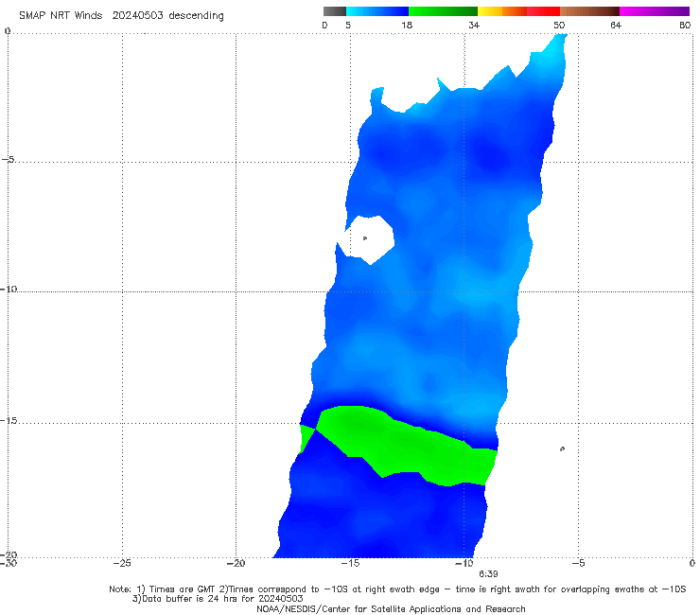Click the '3)Data buffer is 24 hrs' note
The height and width of the screenshot is (615, 700).
click(x=218, y=599)
